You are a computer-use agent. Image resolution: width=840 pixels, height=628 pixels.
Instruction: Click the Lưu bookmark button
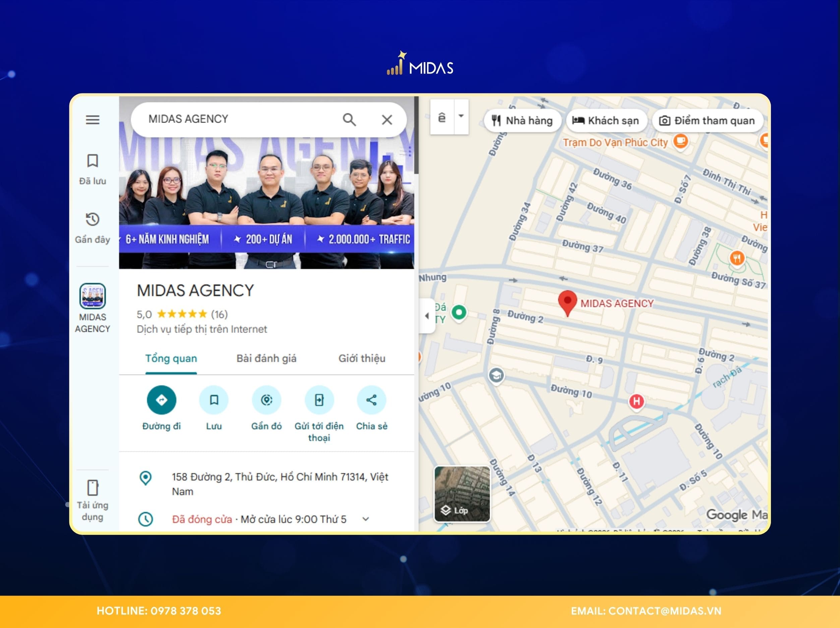click(x=214, y=400)
